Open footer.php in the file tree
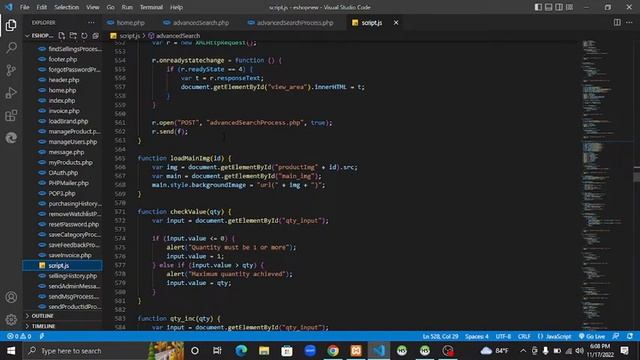Screen dimensions: 640x360 point(62,59)
